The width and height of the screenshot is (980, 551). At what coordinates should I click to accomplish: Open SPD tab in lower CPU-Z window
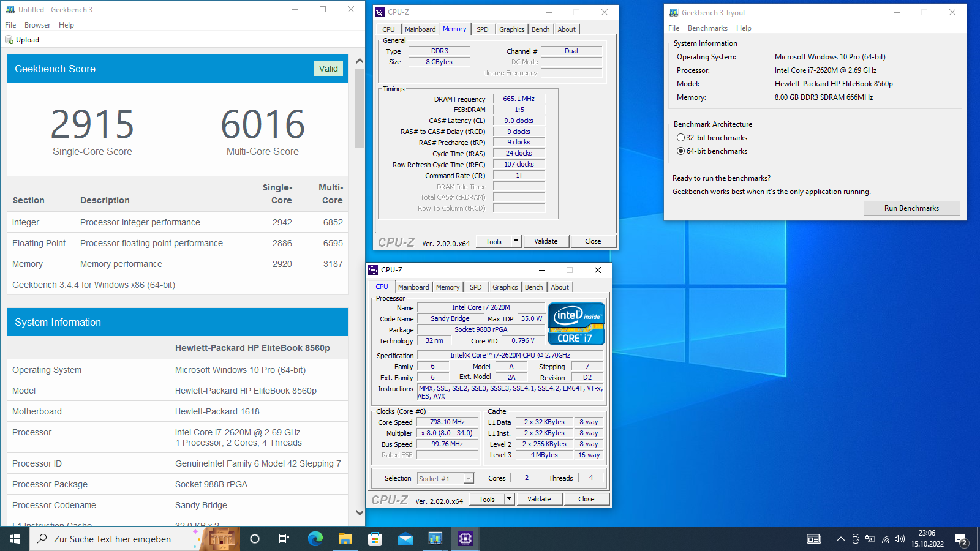(476, 287)
